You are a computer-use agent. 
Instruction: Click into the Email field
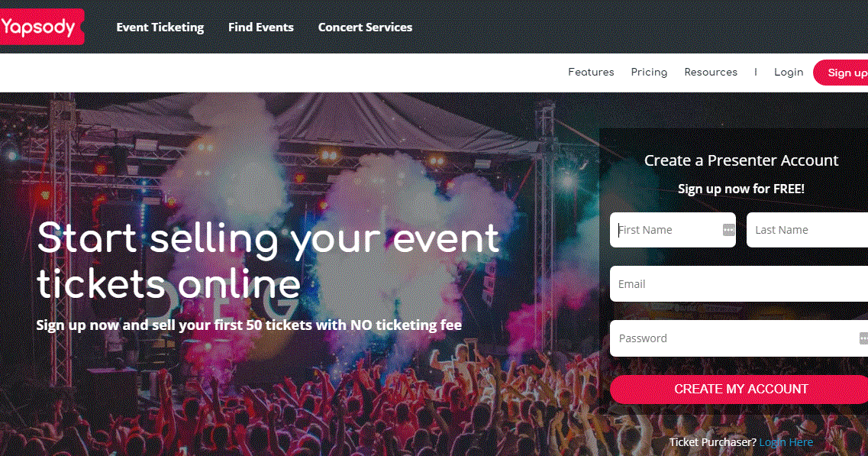point(739,283)
